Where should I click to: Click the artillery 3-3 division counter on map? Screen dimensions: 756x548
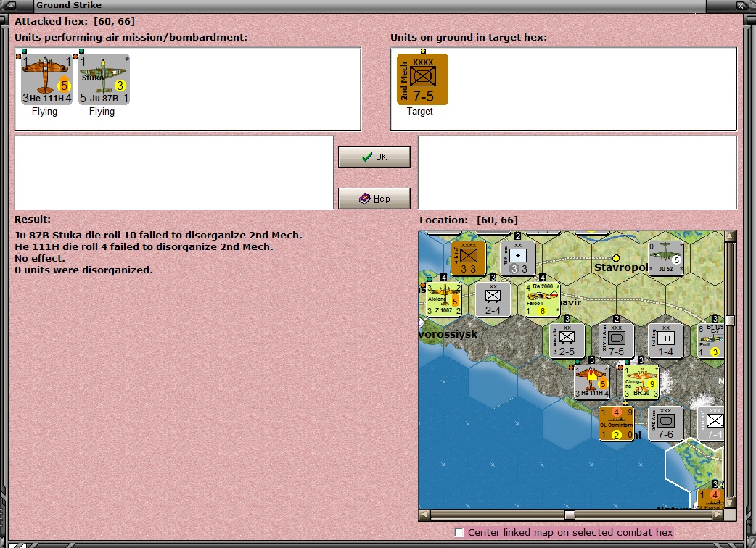(x=518, y=258)
